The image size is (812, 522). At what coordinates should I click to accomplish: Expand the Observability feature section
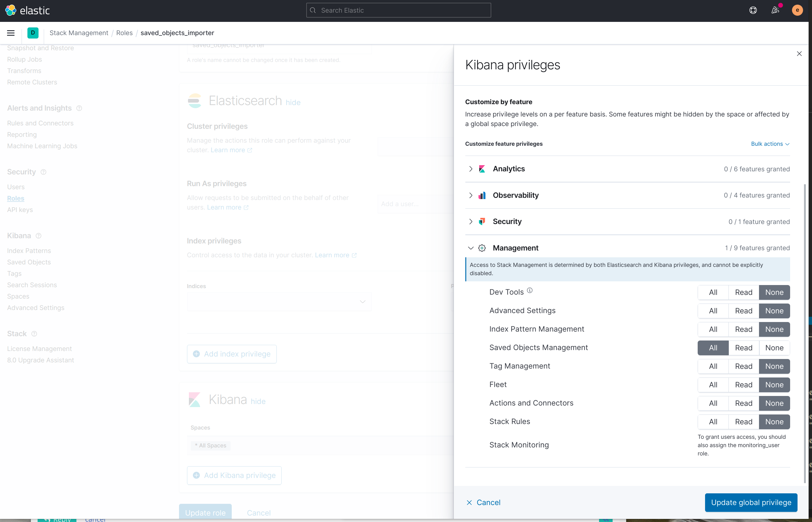pos(471,195)
